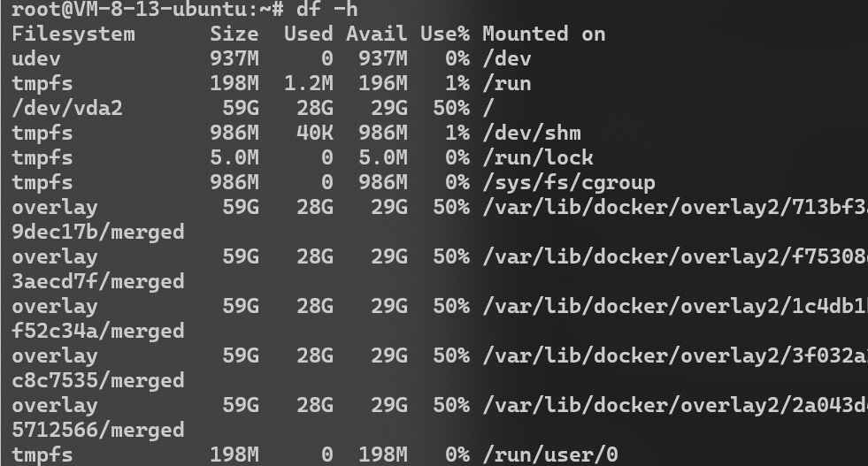Image resolution: width=868 pixels, height=466 pixels.
Task: Click the 'c8c7535/merged' wrapped line
Action: click(98, 381)
